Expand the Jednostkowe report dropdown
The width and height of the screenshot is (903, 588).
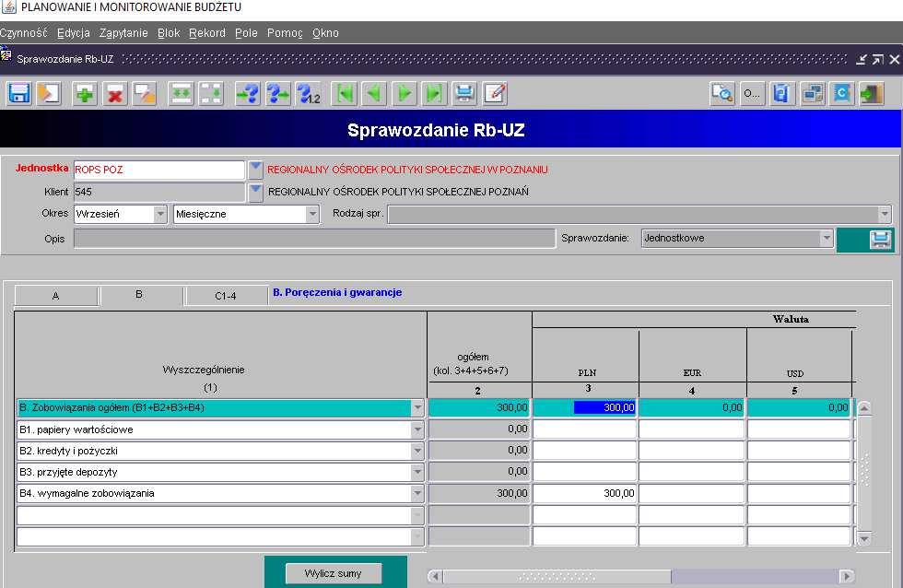827,238
